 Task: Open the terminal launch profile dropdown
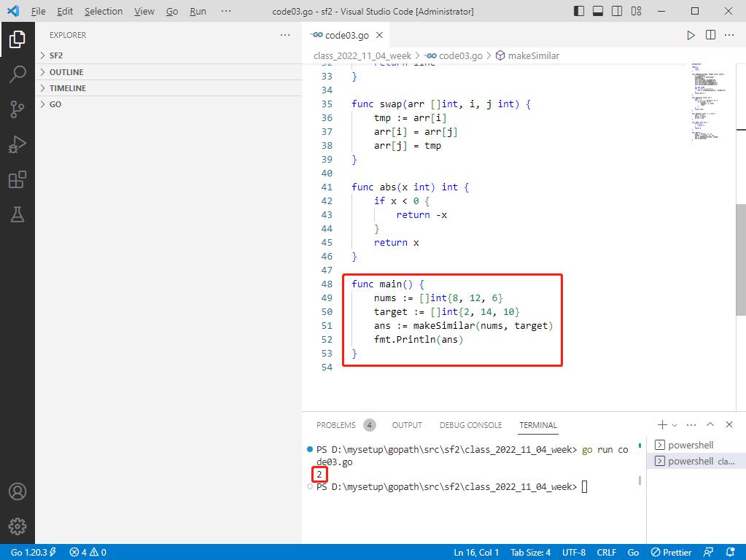[675, 424]
